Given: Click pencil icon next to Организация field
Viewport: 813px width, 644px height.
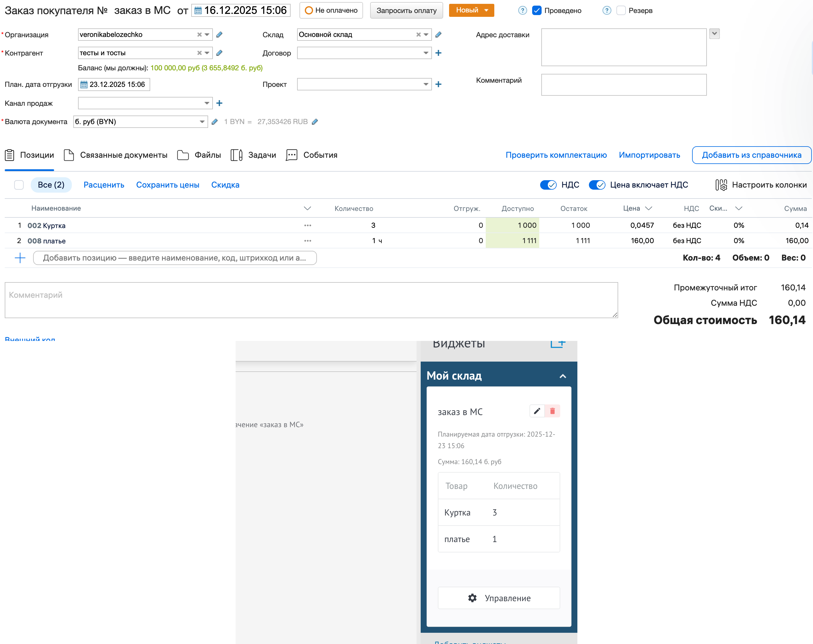Looking at the screenshot, I should pos(219,35).
